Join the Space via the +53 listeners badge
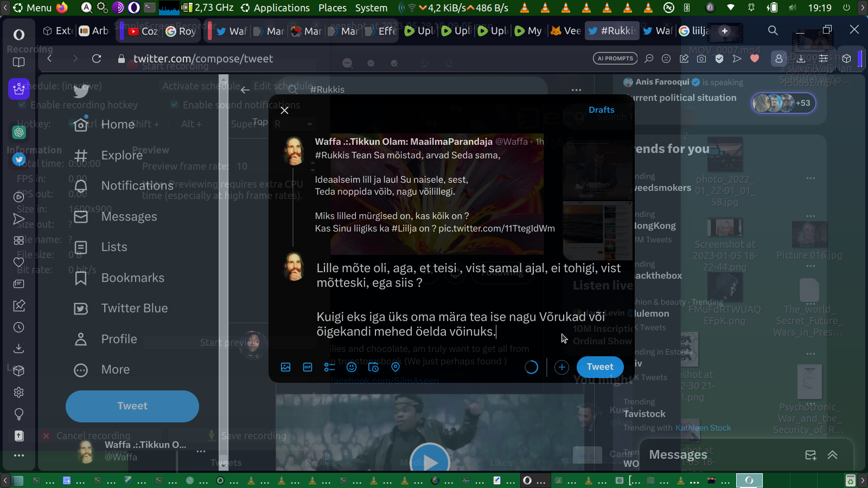This screenshot has width=868, height=488. point(783,103)
